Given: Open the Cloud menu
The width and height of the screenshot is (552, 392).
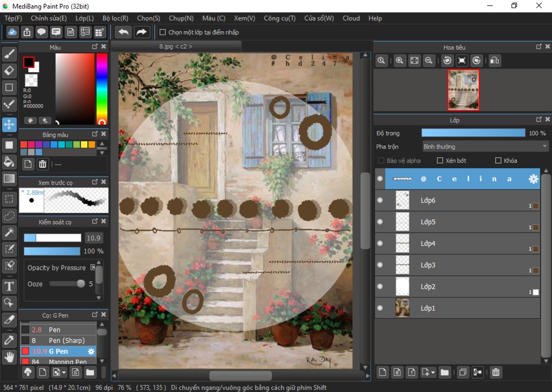Looking at the screenshot, I should (351, 18).
